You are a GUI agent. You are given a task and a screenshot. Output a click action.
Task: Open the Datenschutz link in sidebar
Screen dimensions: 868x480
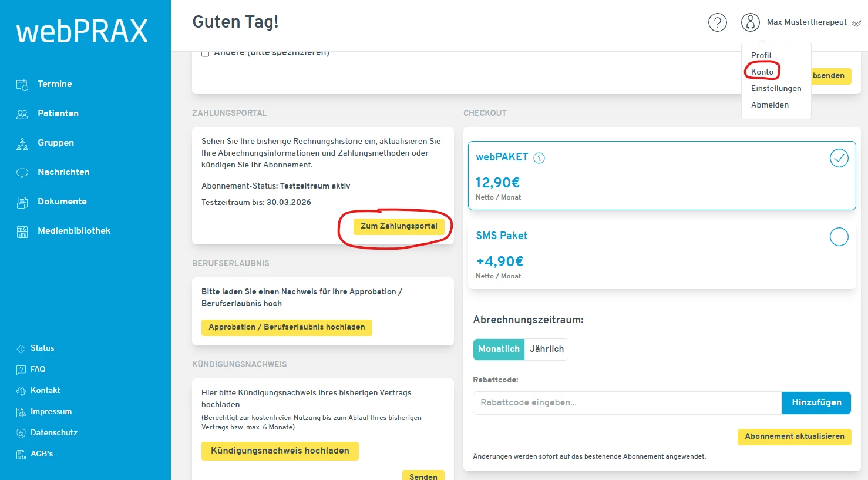pyautogui.click(x=53, y=433)
